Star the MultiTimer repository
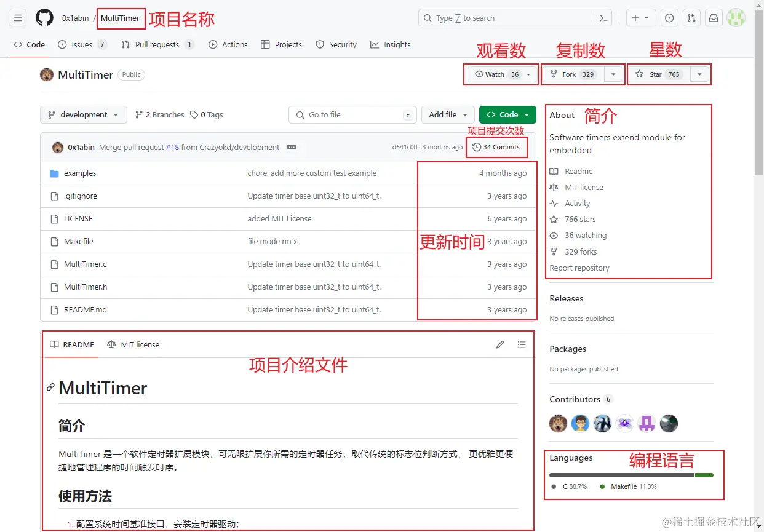The image size is (764, 532). (659, 74)
